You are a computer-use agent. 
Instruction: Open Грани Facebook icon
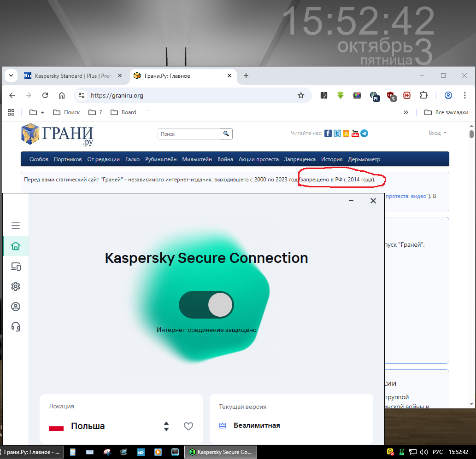point(328,134)
